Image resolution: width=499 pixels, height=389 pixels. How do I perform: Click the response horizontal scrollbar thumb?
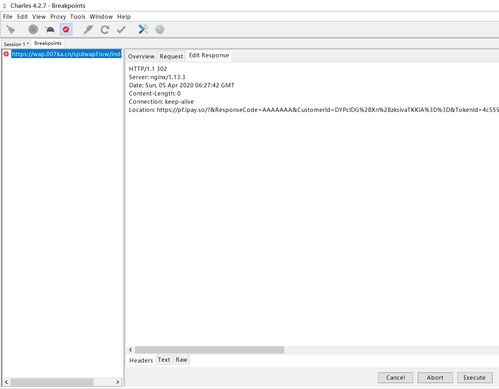click(209, 350)
